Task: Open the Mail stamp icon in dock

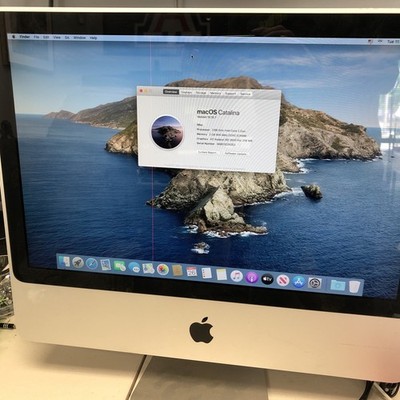Action: point(106,265)
